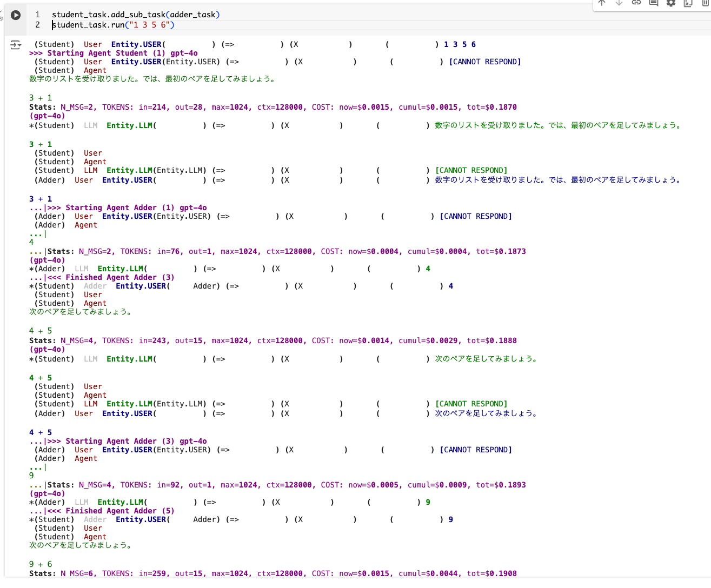This screenshot has height=588, width=711.
Task: Click the "1 3 5 6" output value
Action: point(460,44)
